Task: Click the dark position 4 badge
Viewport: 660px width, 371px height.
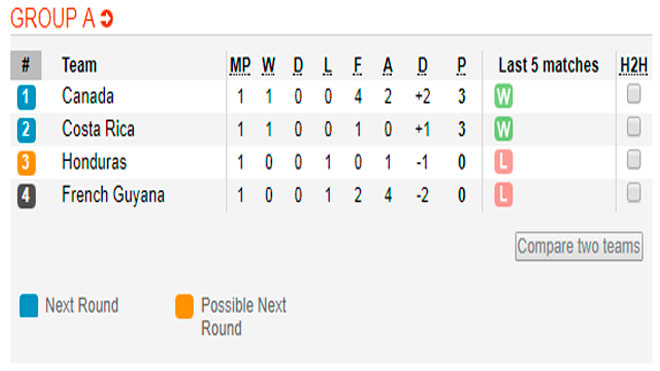Action: click(26, 196)
